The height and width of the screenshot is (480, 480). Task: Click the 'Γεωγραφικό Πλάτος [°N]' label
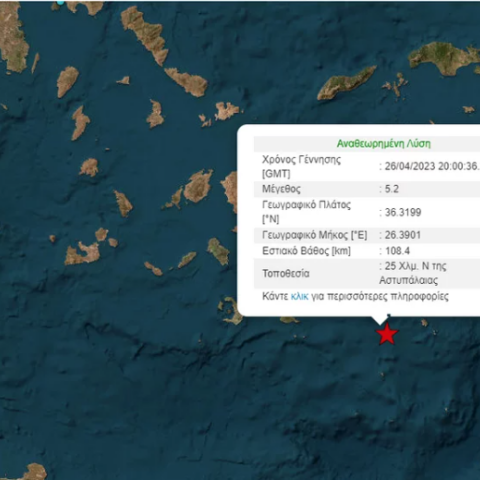coord(306,212)
